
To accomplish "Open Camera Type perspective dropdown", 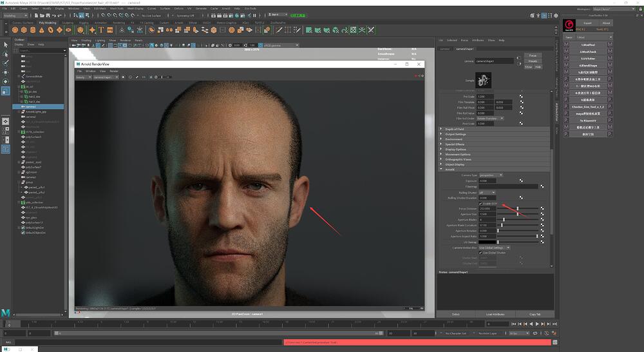I will pyautogui.click(x=491, y=175).
